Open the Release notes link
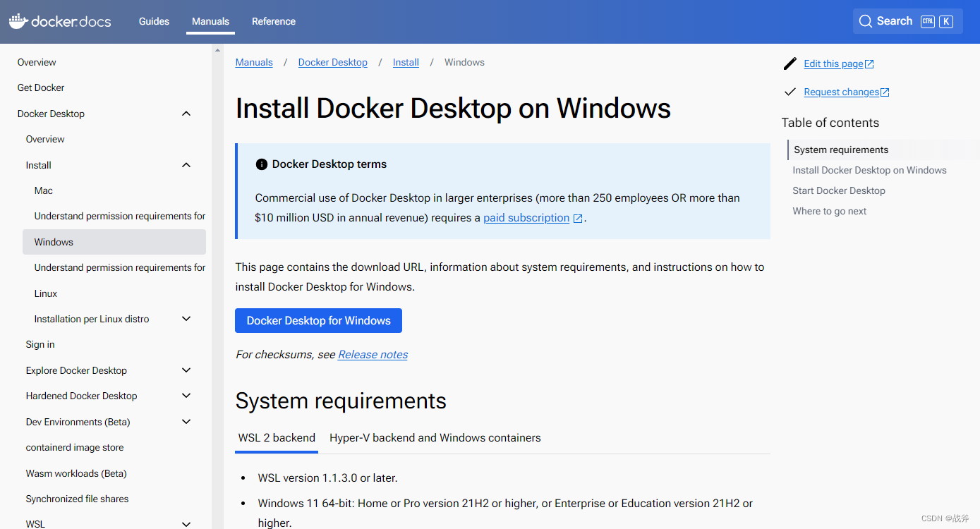The width and height of the screenshot is (980, 529). coord(373,355)
